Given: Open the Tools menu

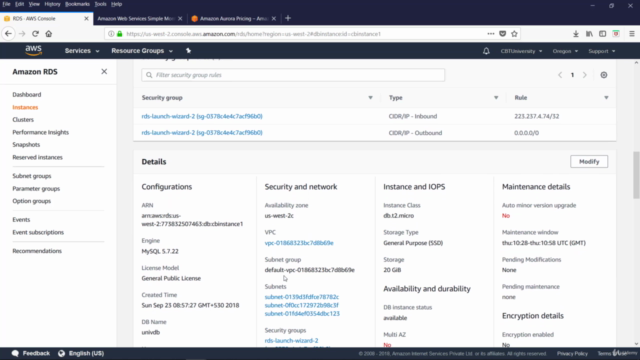Looking at the screenshot, I should tap(100, 4).
